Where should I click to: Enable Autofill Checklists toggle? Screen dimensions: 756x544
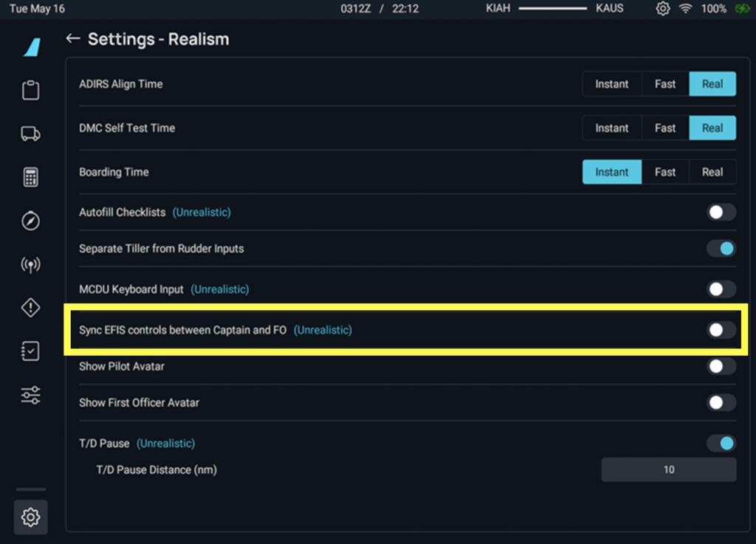tap(721, 213)
